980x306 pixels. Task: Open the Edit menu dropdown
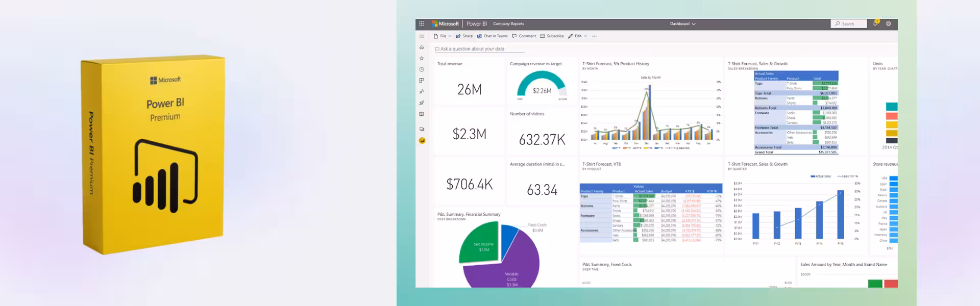pos(577,36)
